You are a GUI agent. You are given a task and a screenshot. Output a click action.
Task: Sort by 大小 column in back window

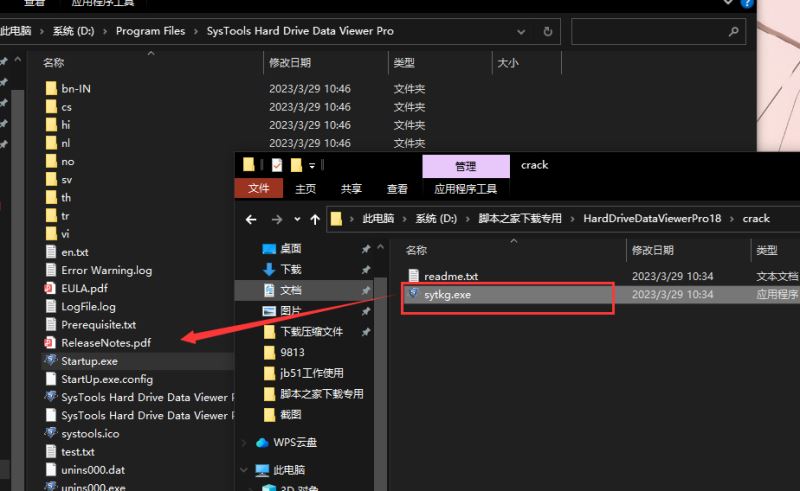tap(508, 63)
